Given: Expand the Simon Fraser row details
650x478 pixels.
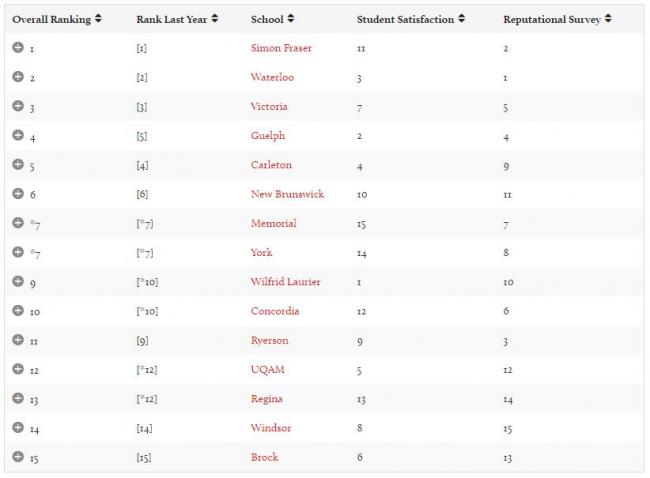Looking at the screenshot, I should [18, 48].
